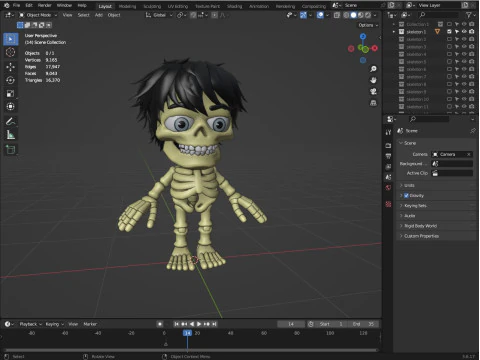Switch to the Sculpting workspace tab
The width and height of the screenshot is (480, 360).
[152, 6]
